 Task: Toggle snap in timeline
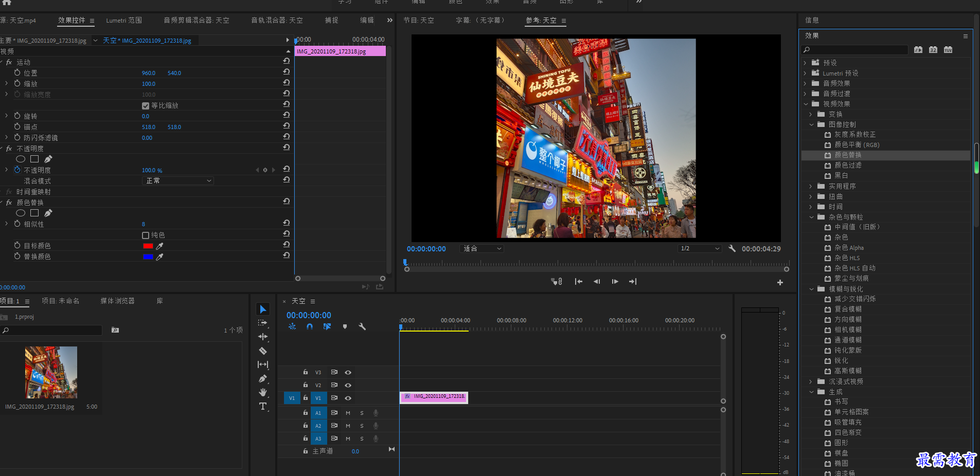pos(310,326)
